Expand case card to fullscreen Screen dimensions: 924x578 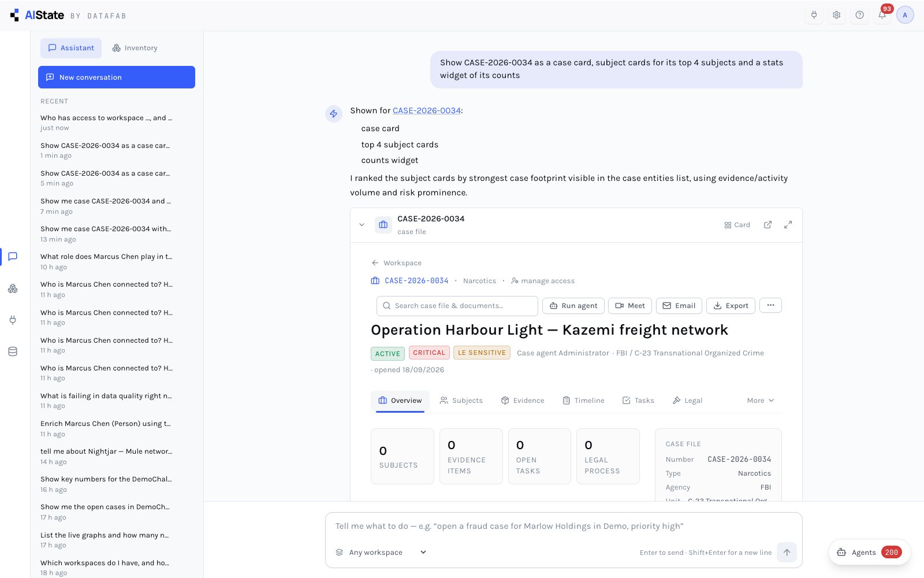click(x=788, y=225)
